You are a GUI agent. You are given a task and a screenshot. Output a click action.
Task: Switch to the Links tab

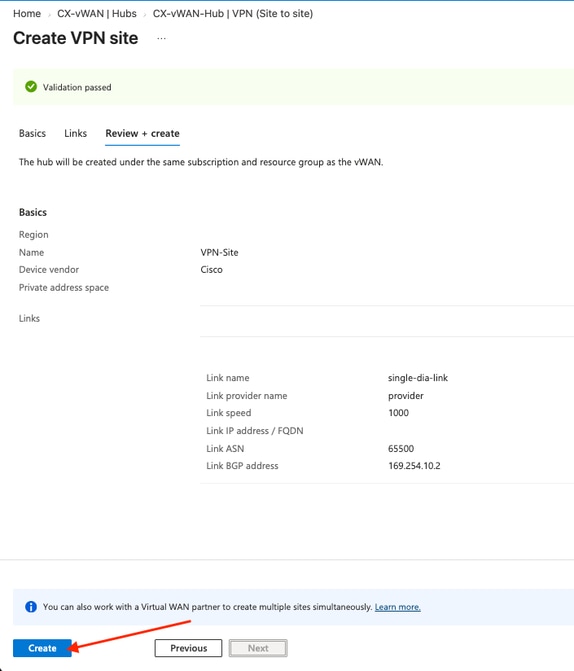point(75,134)
